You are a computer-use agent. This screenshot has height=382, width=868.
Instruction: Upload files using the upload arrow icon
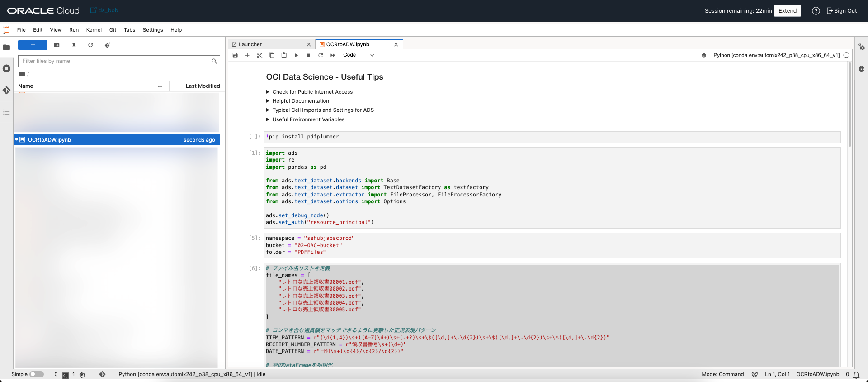tap(74, 45)
